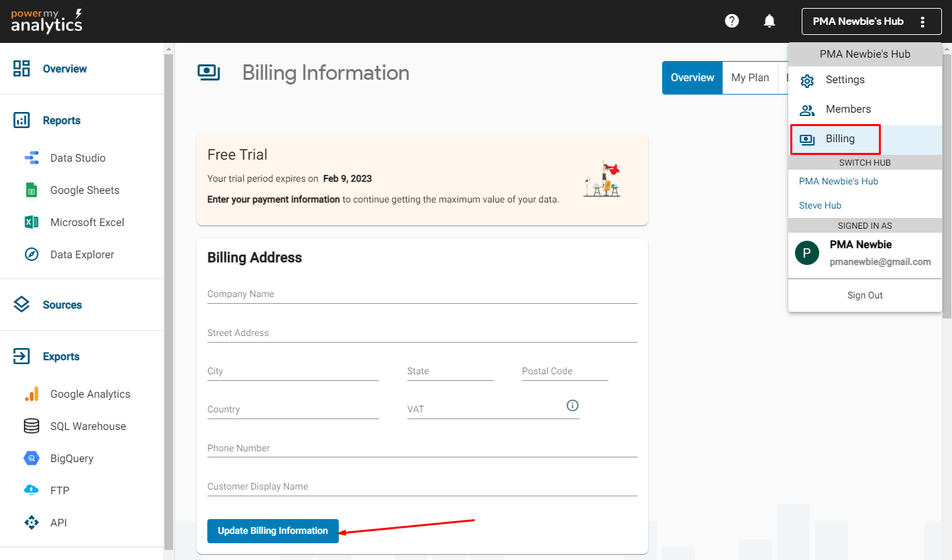952x560 pixels.
Task: Open the notifications bell
Action: (x=770, y=21)
